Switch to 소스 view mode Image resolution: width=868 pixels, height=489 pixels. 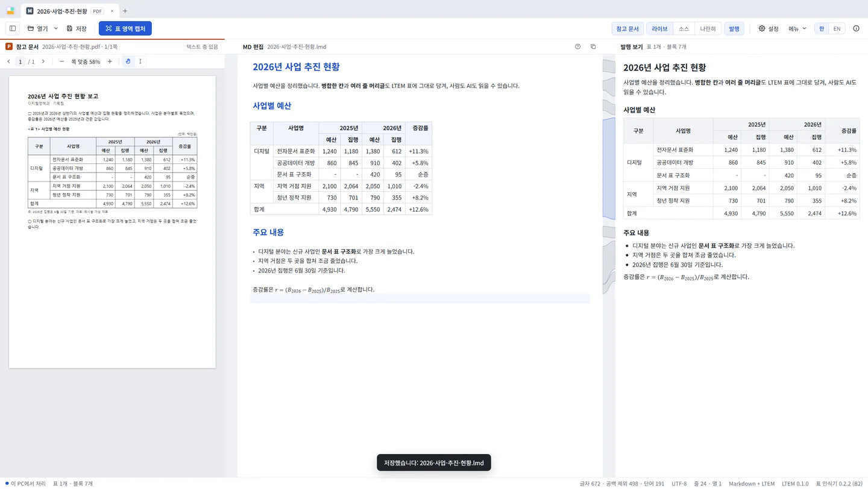tap(684, 28)
